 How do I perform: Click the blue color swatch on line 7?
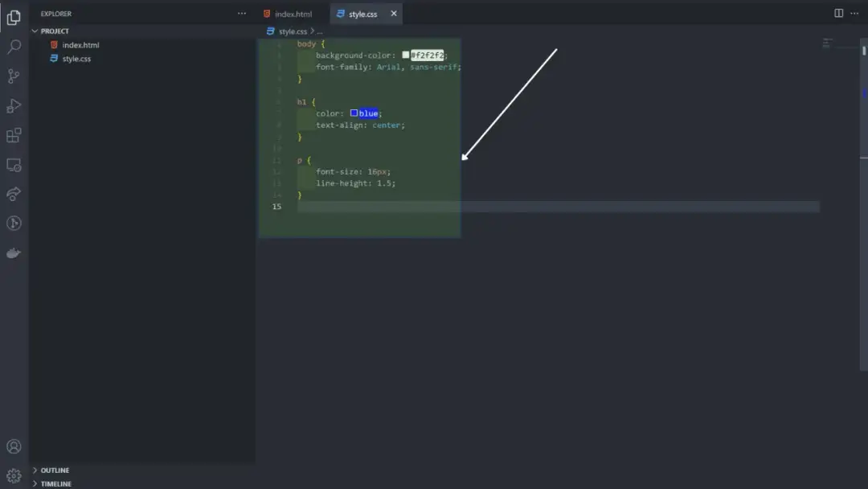pyautogui.click(x=354, y=113)
